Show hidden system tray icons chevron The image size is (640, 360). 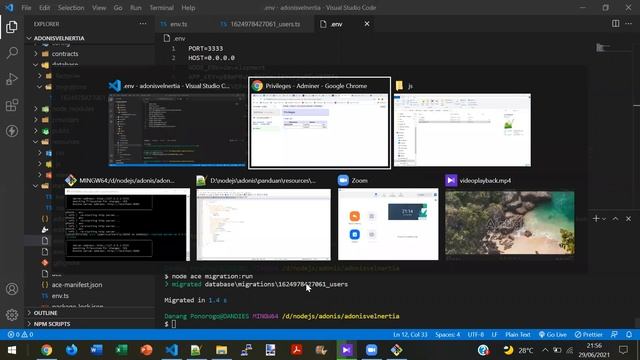pos(545,350)
